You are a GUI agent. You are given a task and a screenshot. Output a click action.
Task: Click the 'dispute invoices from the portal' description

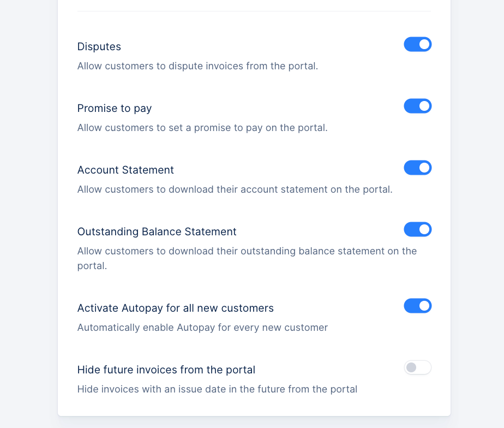point(197,66)
